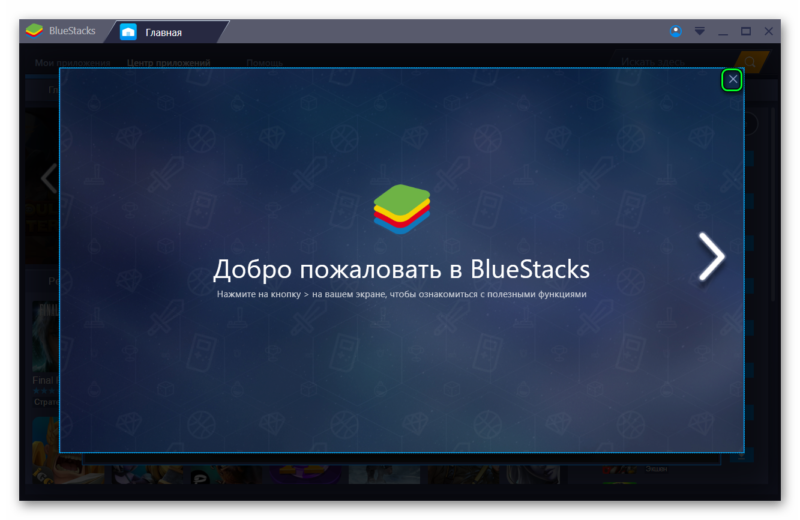800x520 pixels.
Task: Close the BlueStacks window
Action: tap(768, 31)
